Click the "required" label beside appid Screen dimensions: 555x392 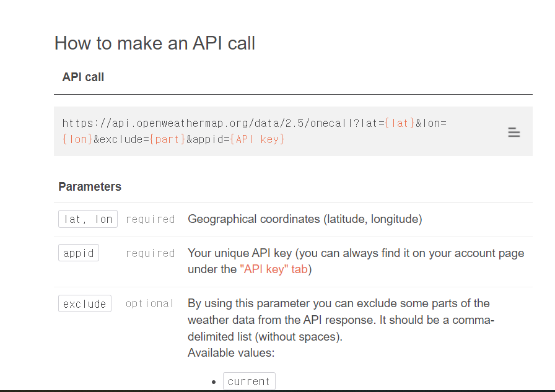(x=151, y=253)
